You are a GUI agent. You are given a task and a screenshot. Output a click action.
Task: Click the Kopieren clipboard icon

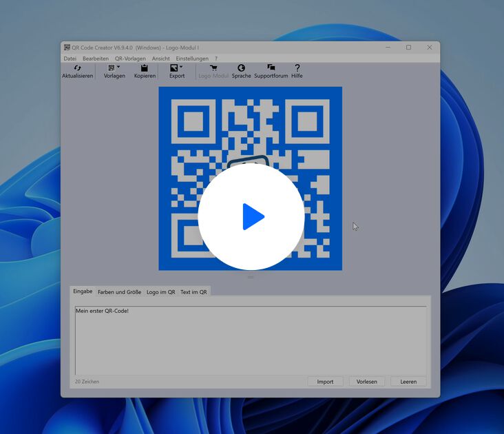145,68
